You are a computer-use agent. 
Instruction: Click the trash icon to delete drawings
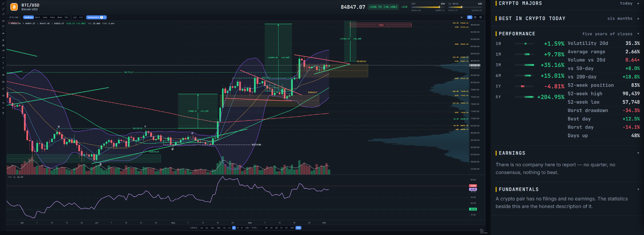point(3,113)
